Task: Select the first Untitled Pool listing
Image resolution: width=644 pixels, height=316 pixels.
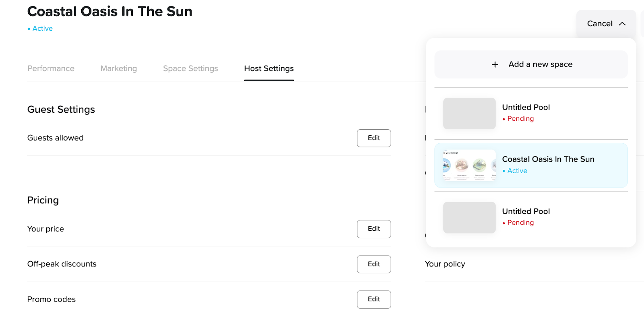Action: [526, 107]
